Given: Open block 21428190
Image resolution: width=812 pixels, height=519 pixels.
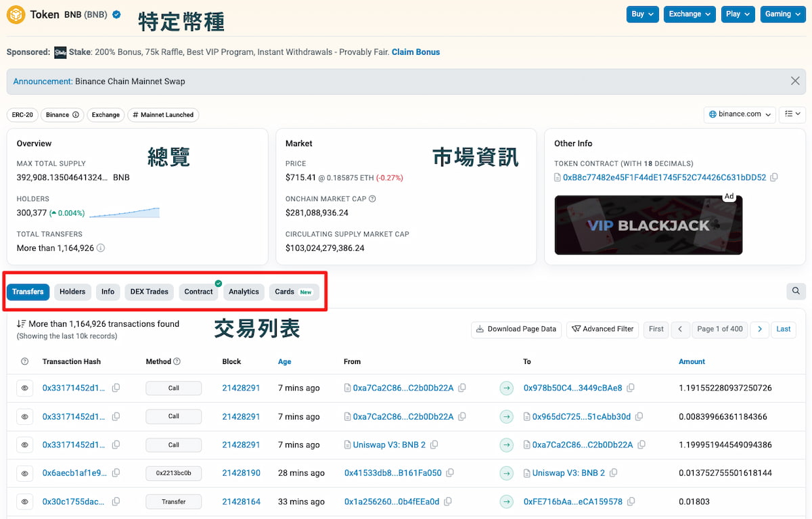Looking at the screenshot, I should point(241,473).
